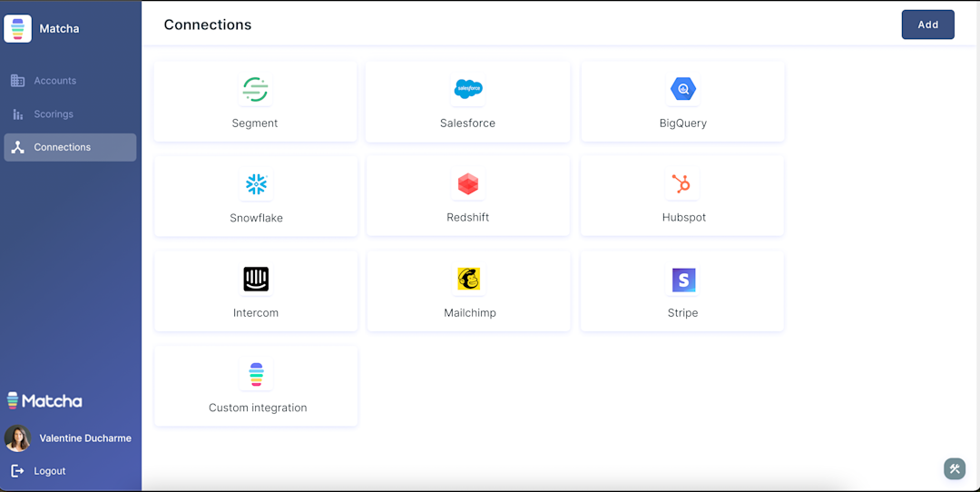Click the Segment label text
980x492 pixels.
(x=254, y=123)
